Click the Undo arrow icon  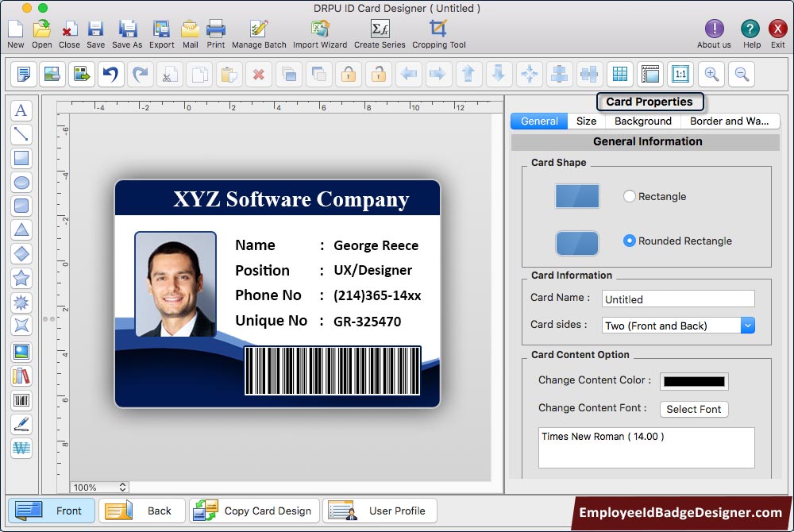110,75
